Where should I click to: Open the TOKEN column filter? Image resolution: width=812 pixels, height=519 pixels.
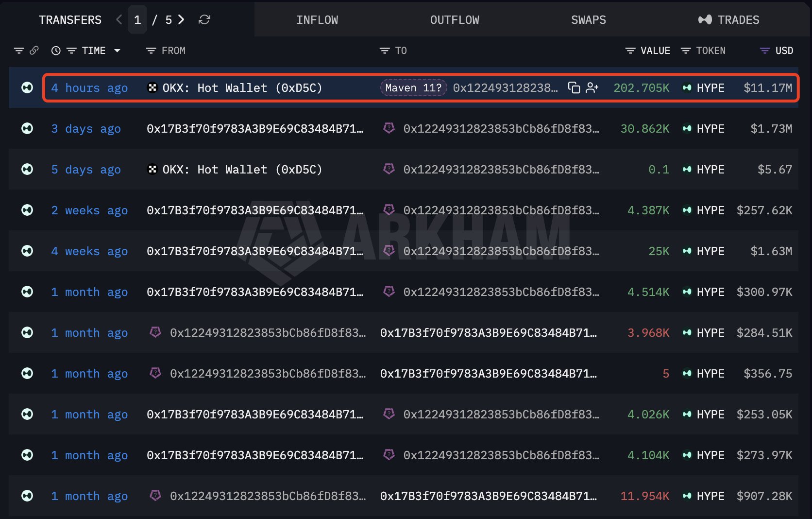(686, 51)
